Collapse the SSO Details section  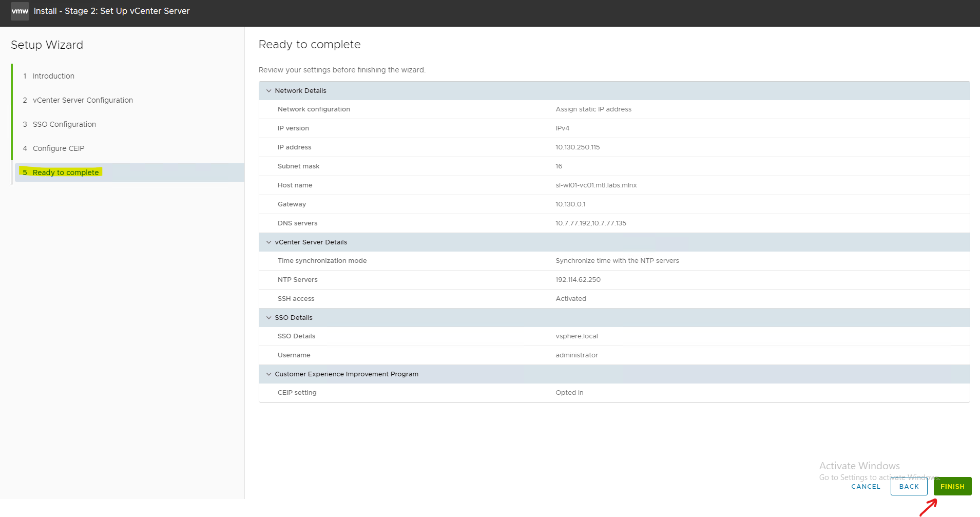tap(268, 318)
